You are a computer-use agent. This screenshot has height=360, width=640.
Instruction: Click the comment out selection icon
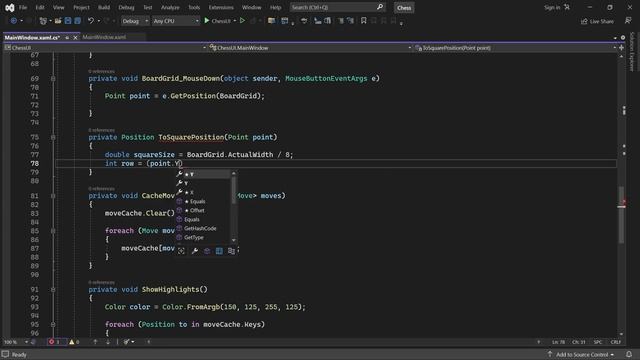[x=340, y=21]
